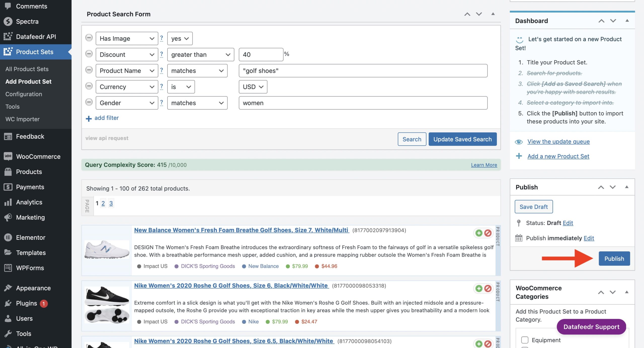The image size is (644, 348).
Task: Click the Publish button
Action: click(x=614, y=258)
